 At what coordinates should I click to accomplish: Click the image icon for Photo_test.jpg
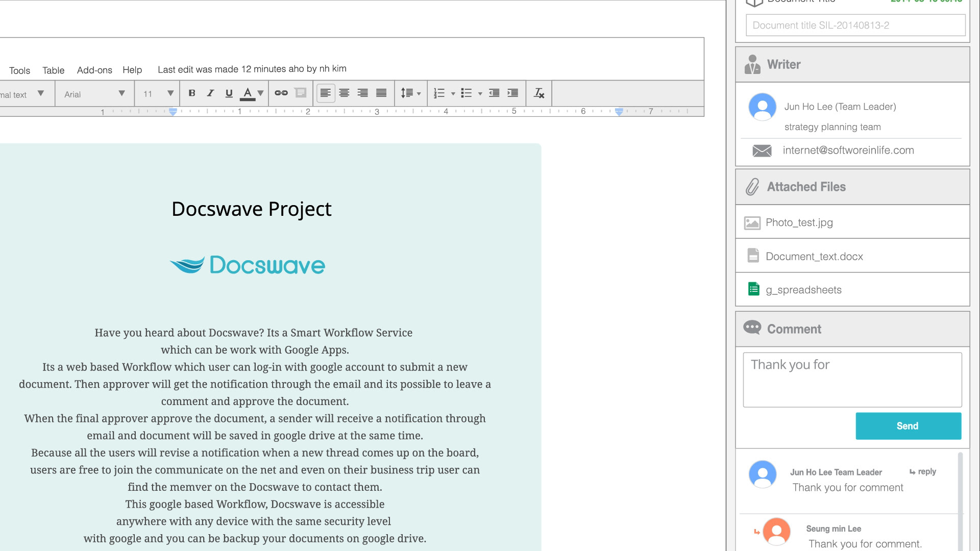point(752,223)
